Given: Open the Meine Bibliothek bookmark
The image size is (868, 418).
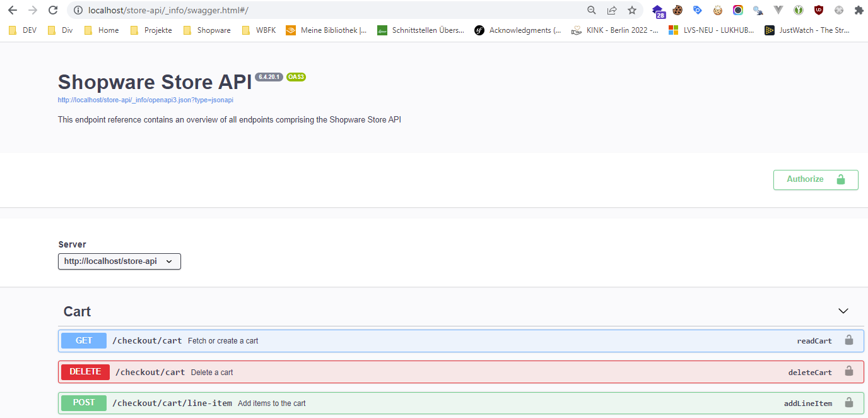Looking at the screenshot, I should coord(326,30).
